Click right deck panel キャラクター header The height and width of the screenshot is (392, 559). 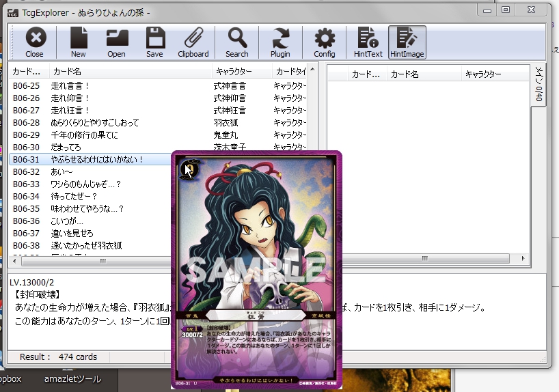tap(495, 74)
